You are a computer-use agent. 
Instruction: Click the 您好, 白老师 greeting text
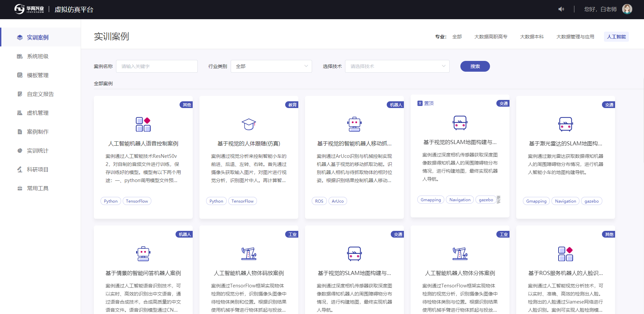pyautogui.click(x=600, y=9)
